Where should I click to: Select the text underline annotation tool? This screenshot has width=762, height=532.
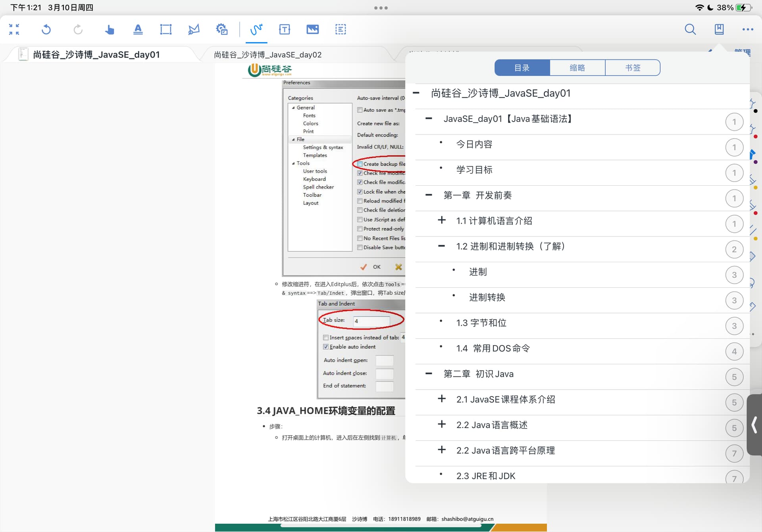coord(138,29)
